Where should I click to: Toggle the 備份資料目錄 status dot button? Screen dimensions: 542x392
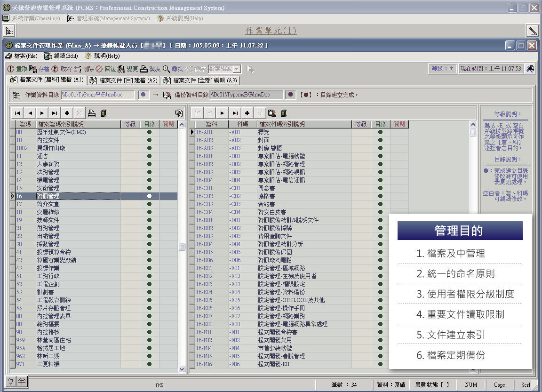coord(291,95)
